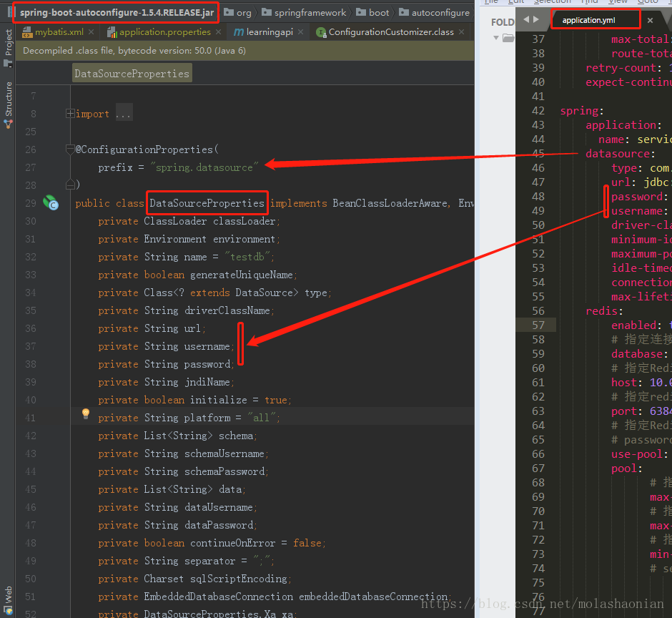Click line number 57 in Sublime gutter

[538, 325]
